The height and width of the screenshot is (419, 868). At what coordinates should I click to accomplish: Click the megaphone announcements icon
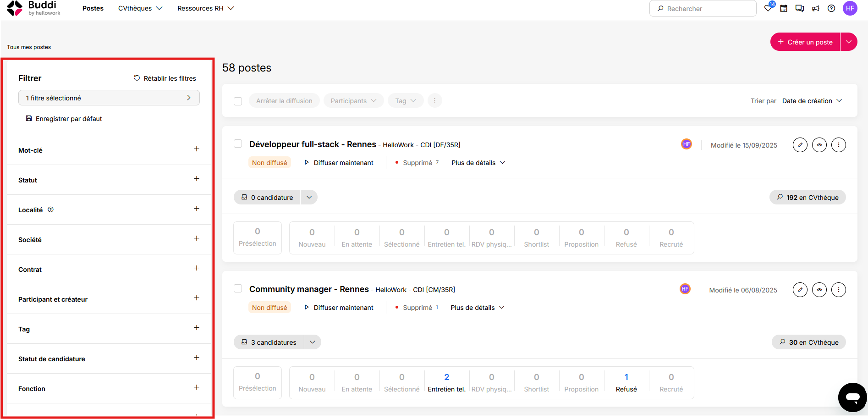816,8
